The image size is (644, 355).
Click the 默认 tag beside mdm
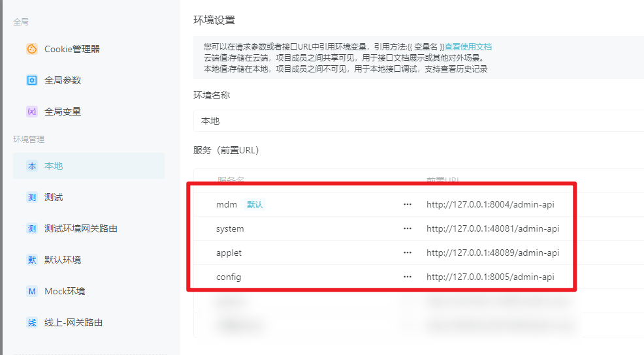pyautogui.click(x=255, y=204)
